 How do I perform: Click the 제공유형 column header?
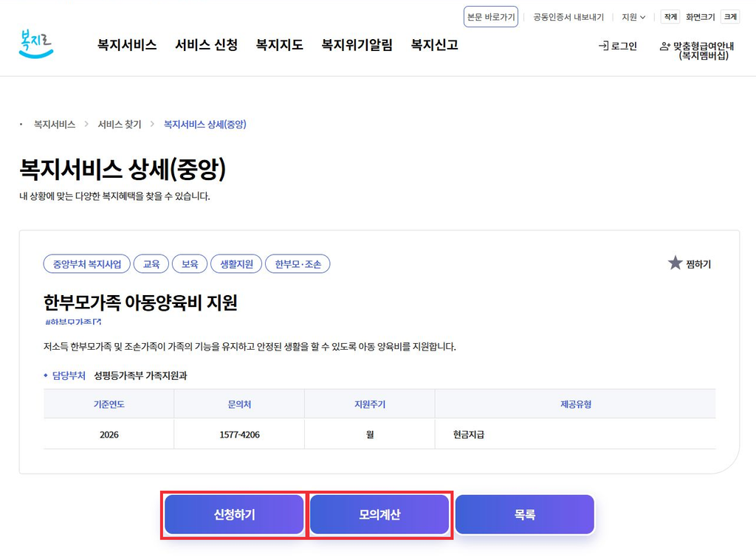576,404
